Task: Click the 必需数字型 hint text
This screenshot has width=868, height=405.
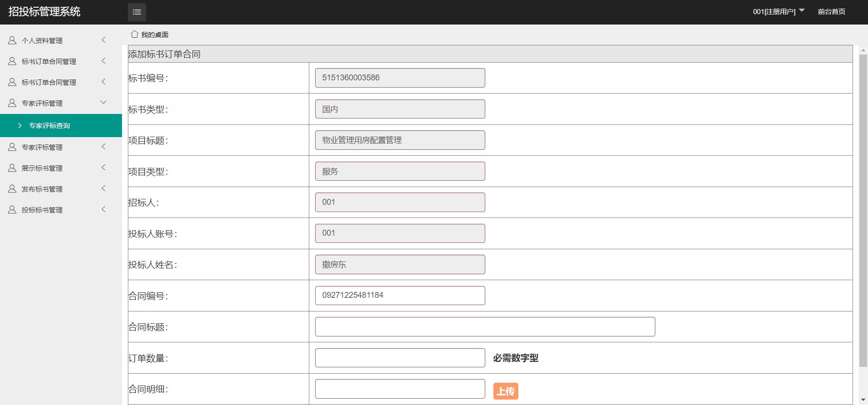Action: click(516, 358)
